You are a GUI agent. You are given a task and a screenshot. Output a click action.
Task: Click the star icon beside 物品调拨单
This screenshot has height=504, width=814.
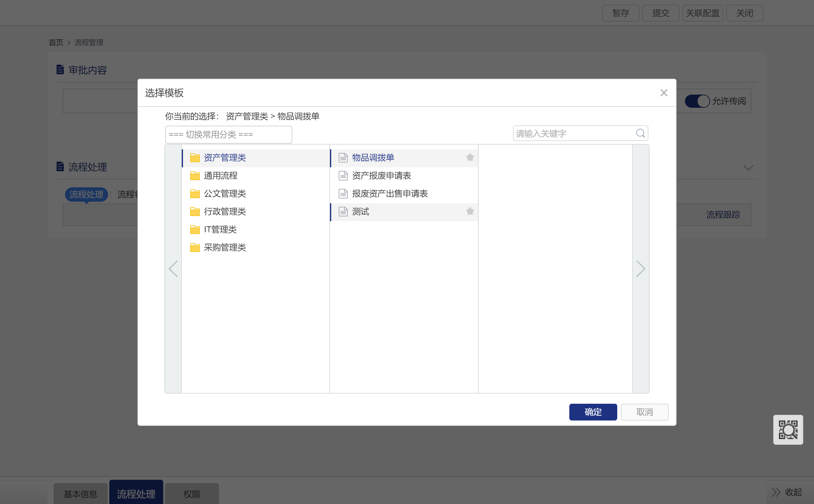coord(470,157)
